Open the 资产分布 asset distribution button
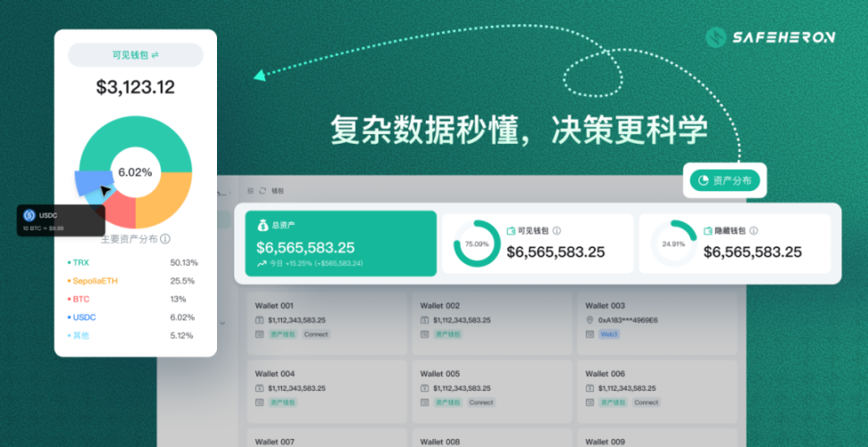The height and width of the screenshot is (447, 868). point(724,180)
